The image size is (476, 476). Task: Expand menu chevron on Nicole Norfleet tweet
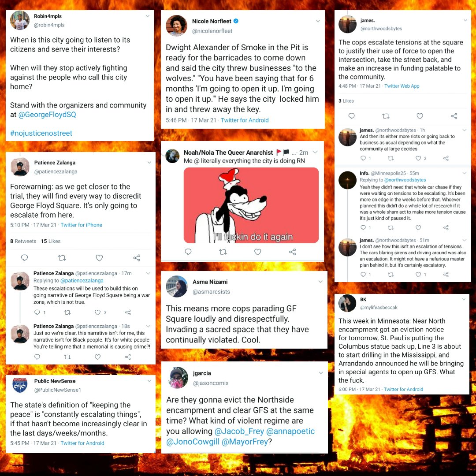318,21
